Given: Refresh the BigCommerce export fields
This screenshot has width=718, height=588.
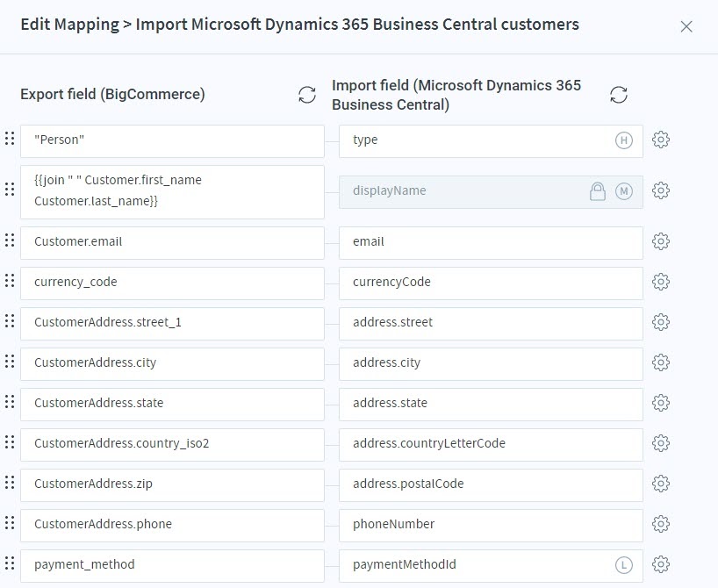Looking at the screenshot, I should [x=307, y=95].
